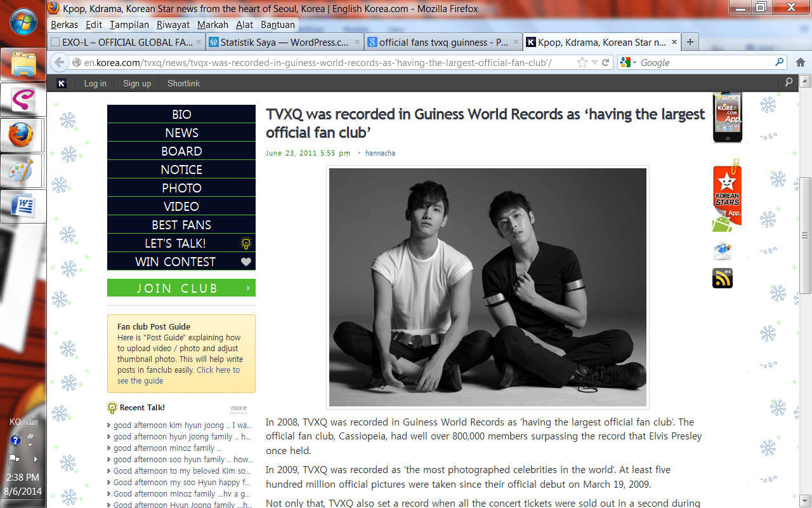Close the EXO-L tab with its X

[199, 43]
